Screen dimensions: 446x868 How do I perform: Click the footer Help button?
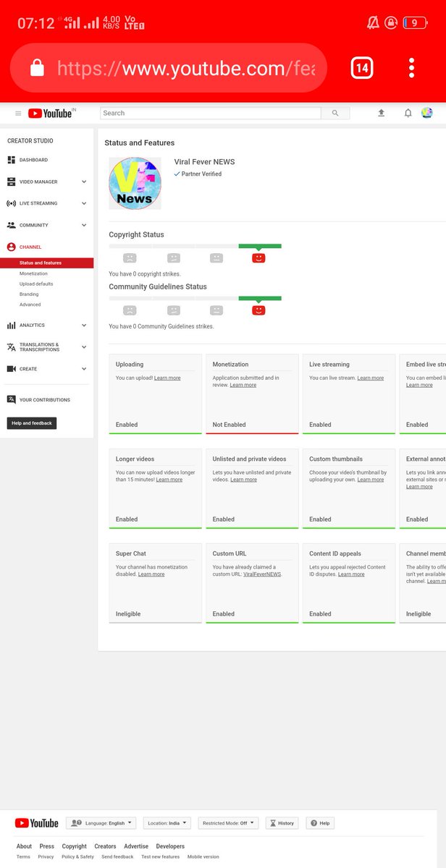320,823
